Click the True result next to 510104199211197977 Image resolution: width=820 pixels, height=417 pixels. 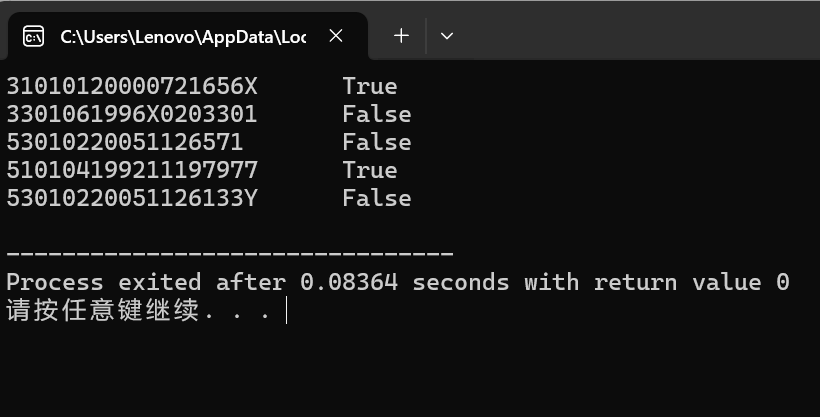[x=370, y=170]
